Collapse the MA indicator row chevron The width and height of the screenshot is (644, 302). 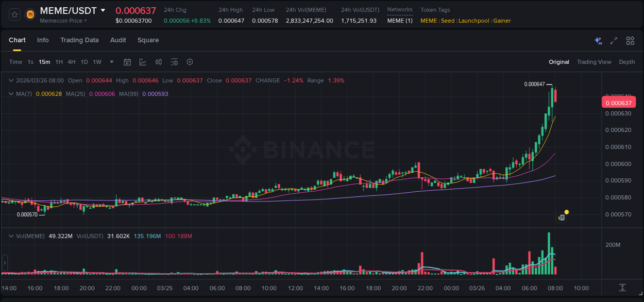[11, 94]
